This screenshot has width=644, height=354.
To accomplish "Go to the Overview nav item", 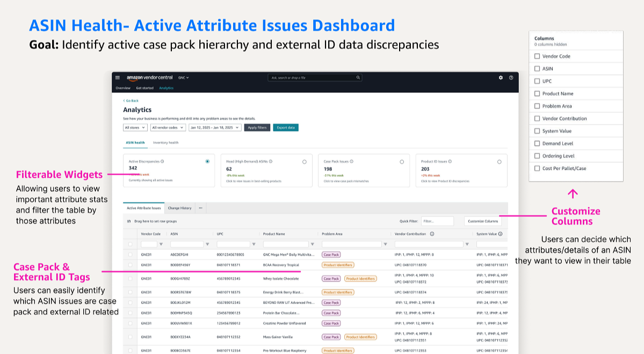I will 123,88.
